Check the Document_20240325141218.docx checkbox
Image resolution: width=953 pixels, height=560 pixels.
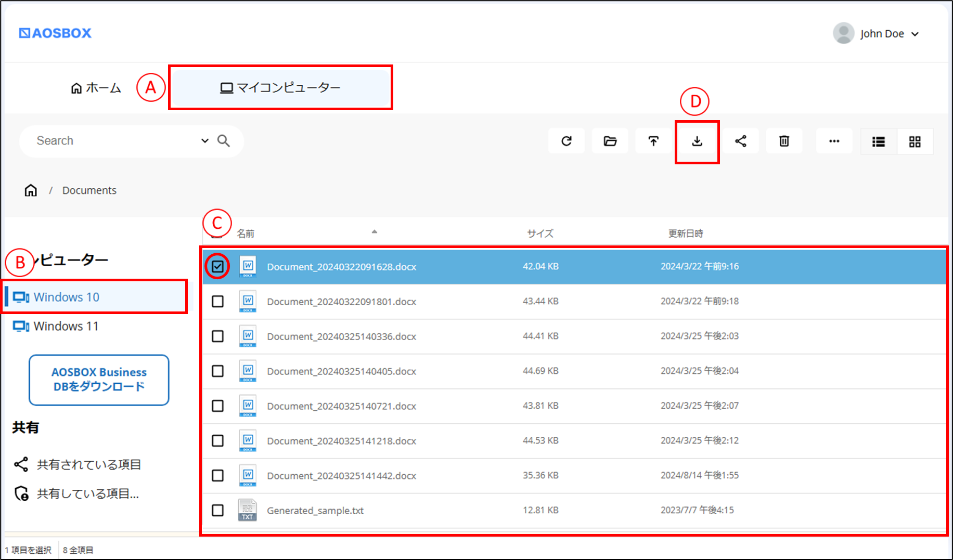point(218,441)
